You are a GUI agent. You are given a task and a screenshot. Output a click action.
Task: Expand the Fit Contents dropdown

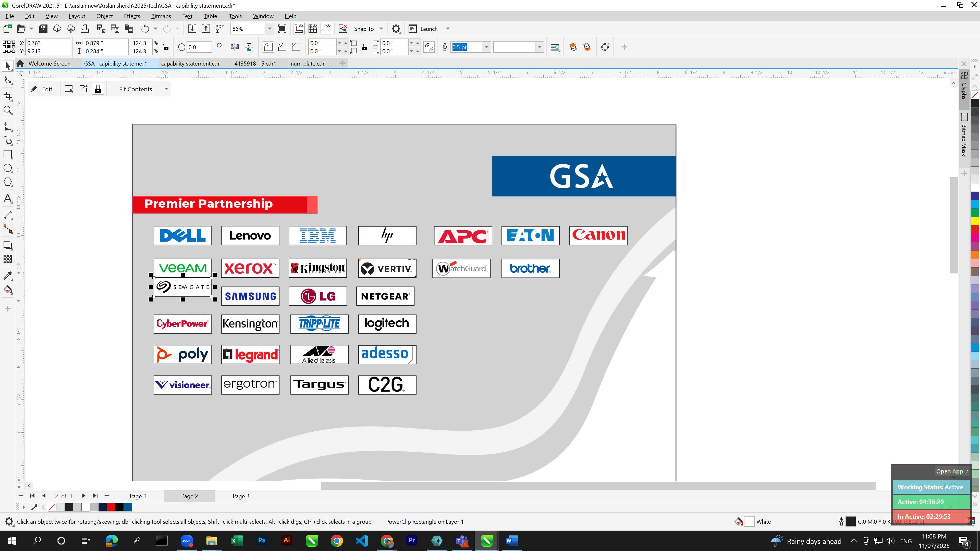tap(166, 89)
